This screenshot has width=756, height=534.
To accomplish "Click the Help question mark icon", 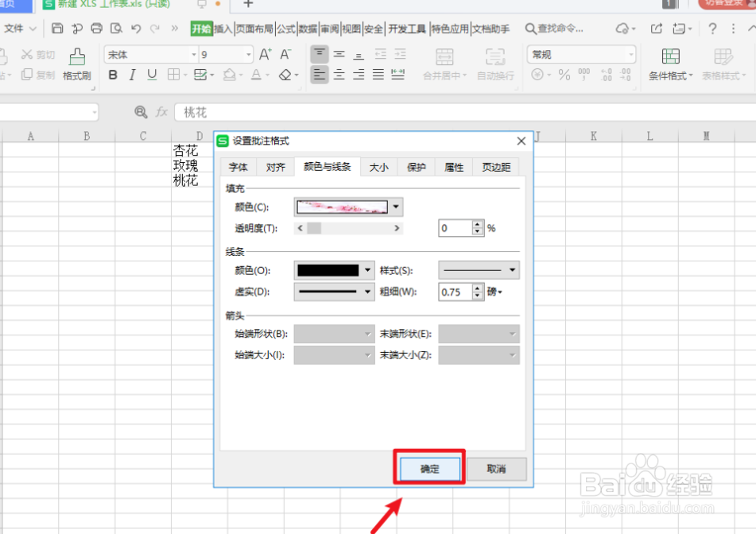I will coord(712,29).
